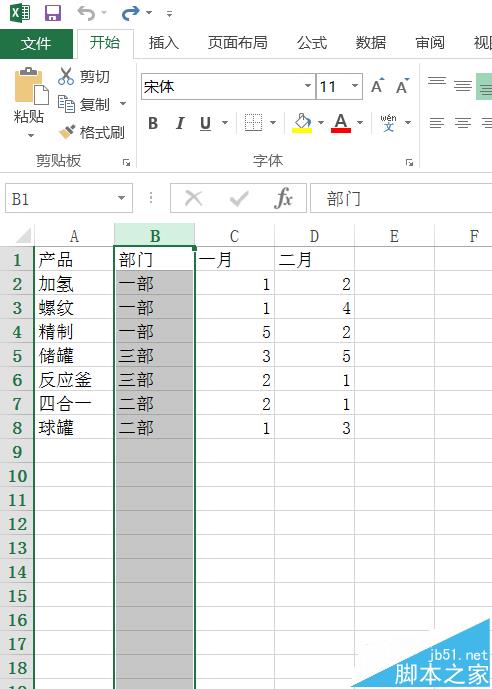492x689 pixels.
Task: Click the center text icon
Action: 463,123
